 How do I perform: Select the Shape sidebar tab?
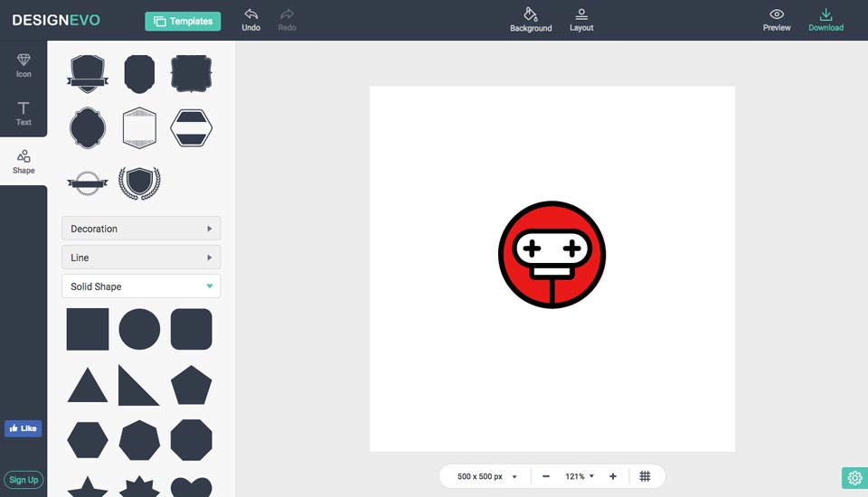pyautogui.click(x=24, y=162)
